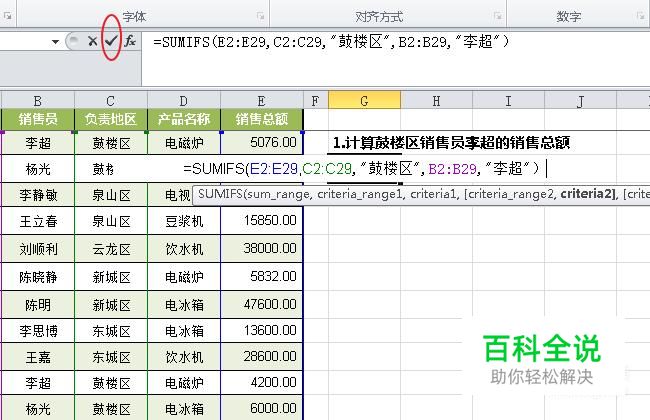Select the cell with value 5832.00
650x420 pixels.
click(x=262, y=276)
